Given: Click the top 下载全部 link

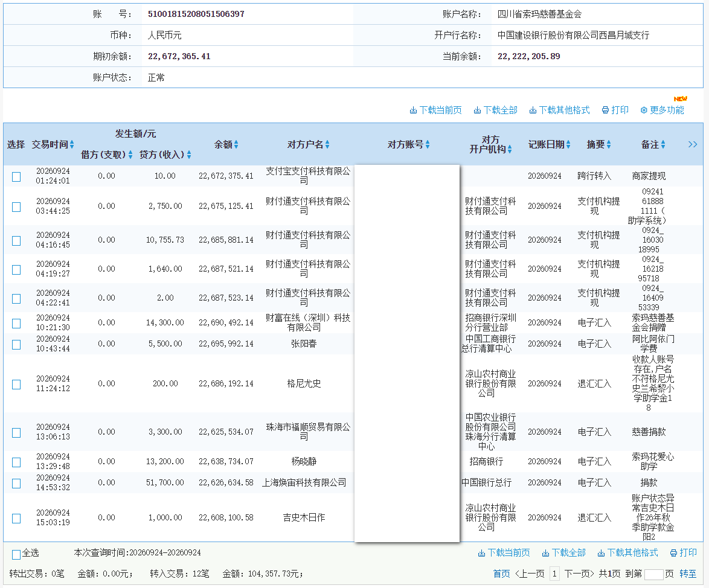Looking at the screenshot, I should 501,110.
